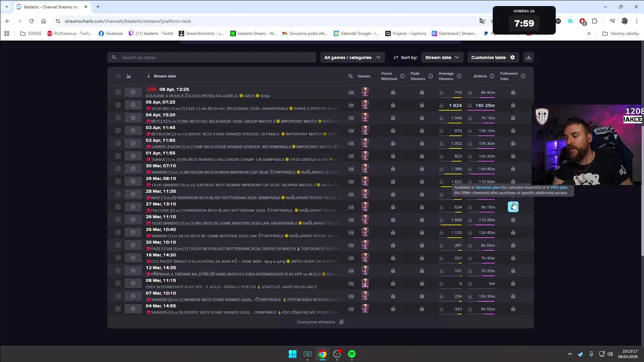Image resolution: width=644 pixels, height=362 pixels.
Task: Follow the PRO plan link in tooltip
Action: coord(559,188)
